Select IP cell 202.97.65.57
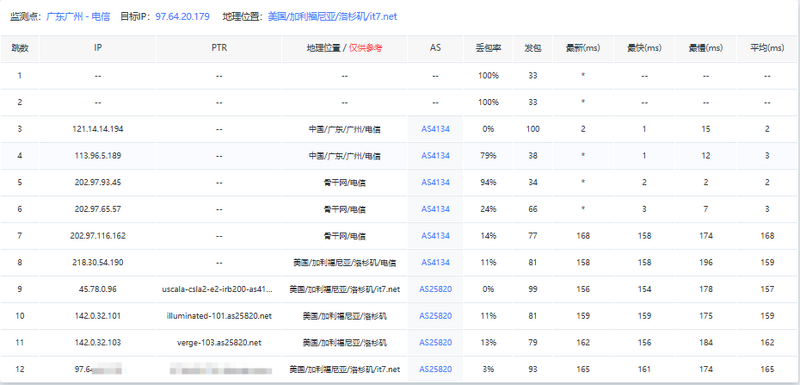This screenshot has height=385, width=800. pos(98,209)
